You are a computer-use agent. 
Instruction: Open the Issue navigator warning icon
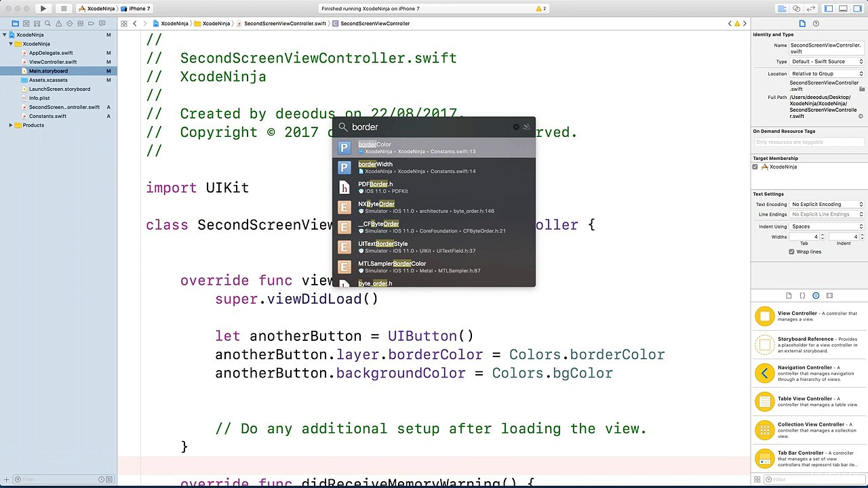pyautogui.click(x=58, y=24)
